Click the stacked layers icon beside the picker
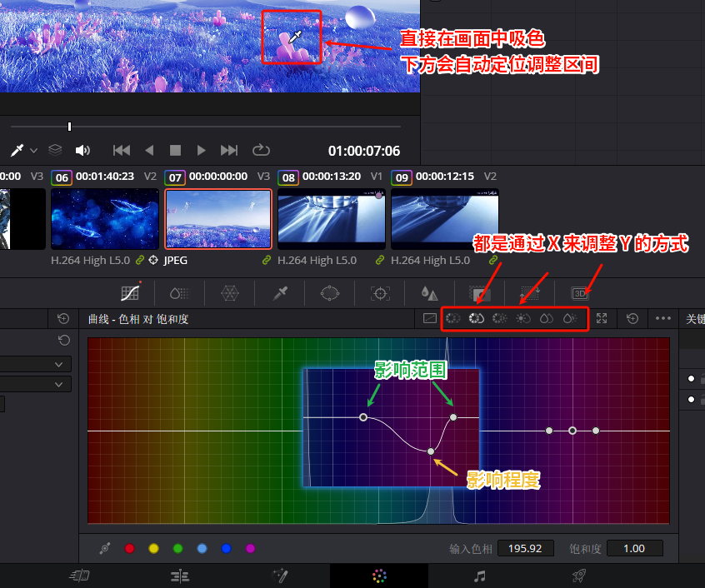The height and width of the screenshot is (588, 705). (x=55, y=150)
